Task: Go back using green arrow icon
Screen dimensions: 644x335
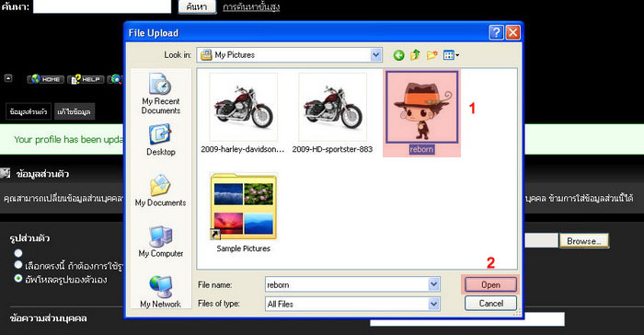Action: [398, 55]
